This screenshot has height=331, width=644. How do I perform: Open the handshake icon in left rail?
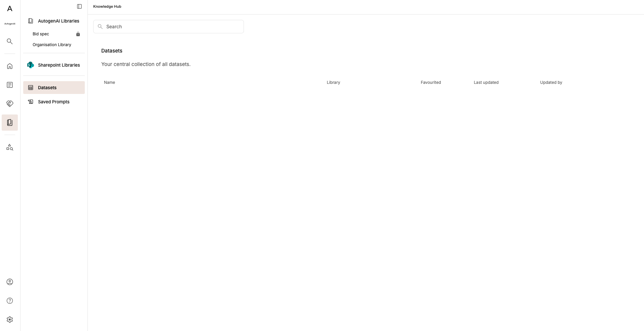(x=10, y=104)
